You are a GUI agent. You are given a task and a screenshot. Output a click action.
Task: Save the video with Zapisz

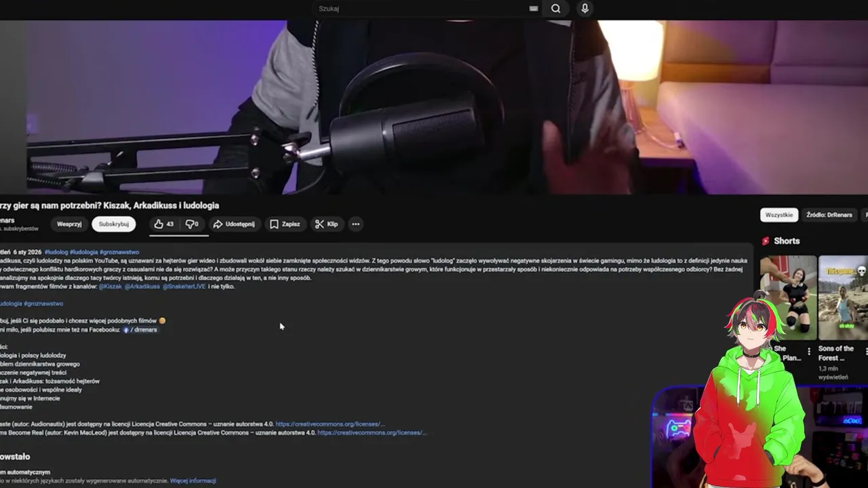tap(285, 224)
